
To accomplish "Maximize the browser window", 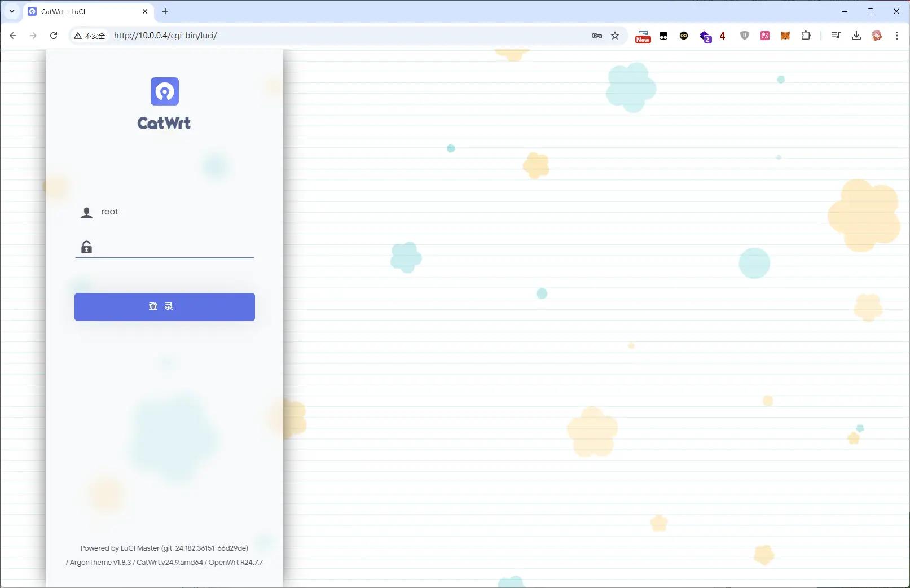I will pyautogui.click(x=871, y=11).
